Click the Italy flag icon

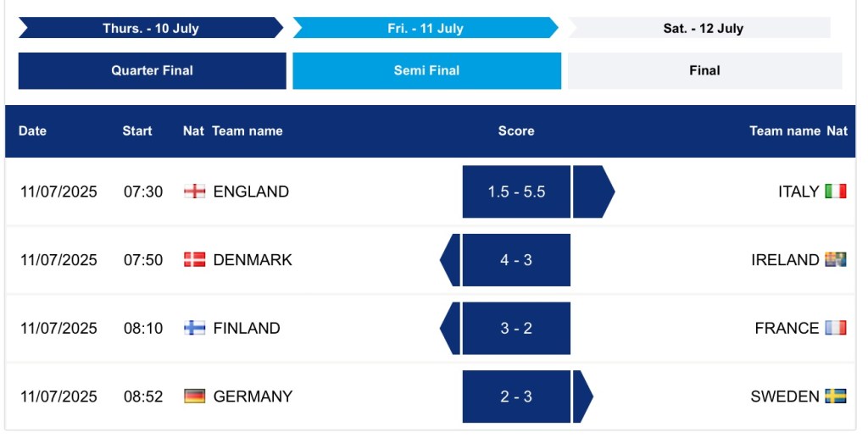tap(836, 191)
